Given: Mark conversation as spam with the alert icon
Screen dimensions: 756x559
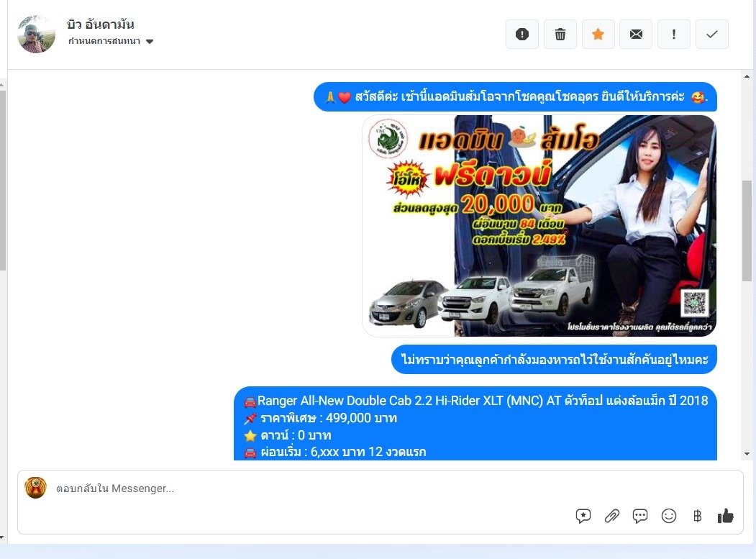Looking at the screenshot, I should 522,35.
